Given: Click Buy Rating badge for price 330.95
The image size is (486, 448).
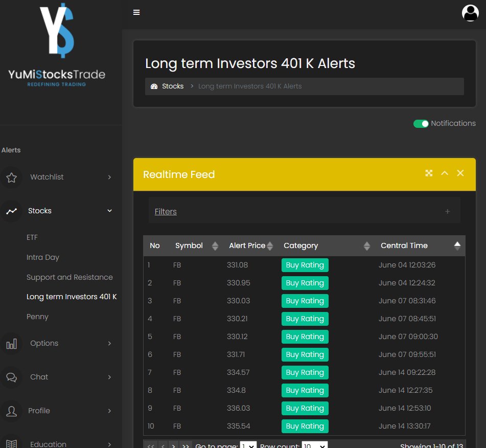Looking at the screenshot, I should click(305, 283).
